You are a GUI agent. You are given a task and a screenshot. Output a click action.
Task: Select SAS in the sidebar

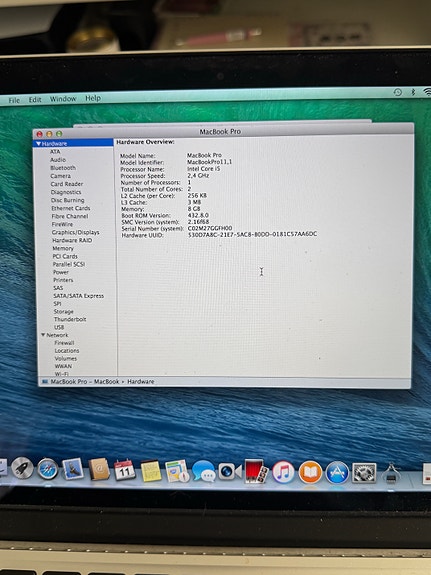pos(58,288)
